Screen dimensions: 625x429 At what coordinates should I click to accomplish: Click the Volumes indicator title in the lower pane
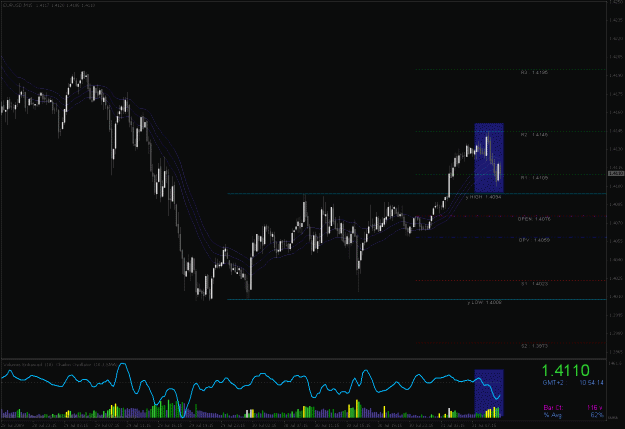point(60,364)
